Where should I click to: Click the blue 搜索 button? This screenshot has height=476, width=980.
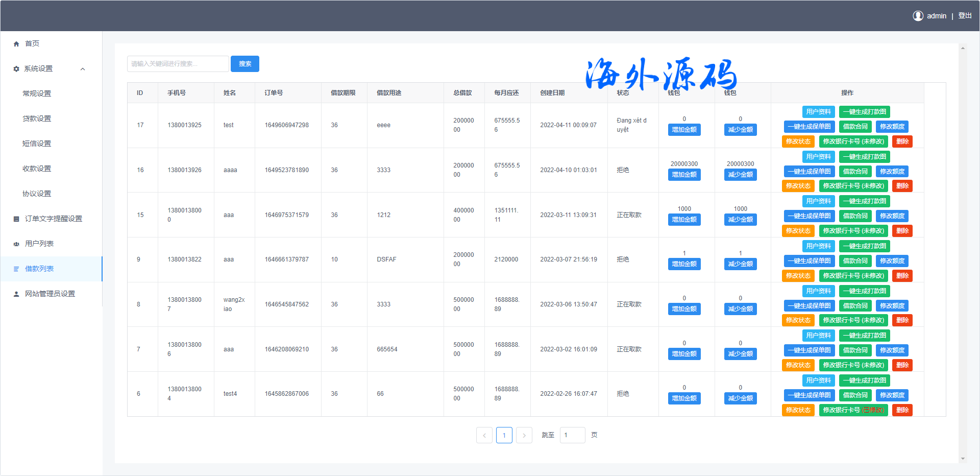(244, 64)
